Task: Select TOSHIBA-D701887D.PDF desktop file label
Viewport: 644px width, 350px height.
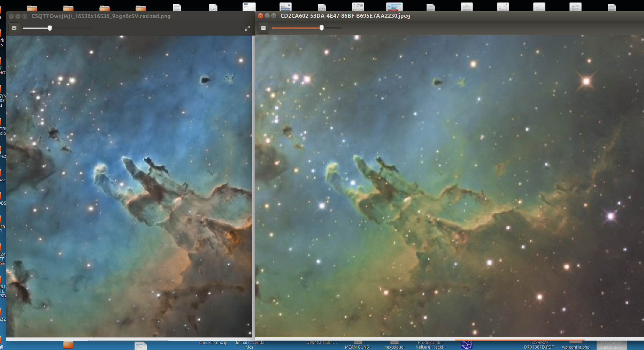Action: coord(539,345)
